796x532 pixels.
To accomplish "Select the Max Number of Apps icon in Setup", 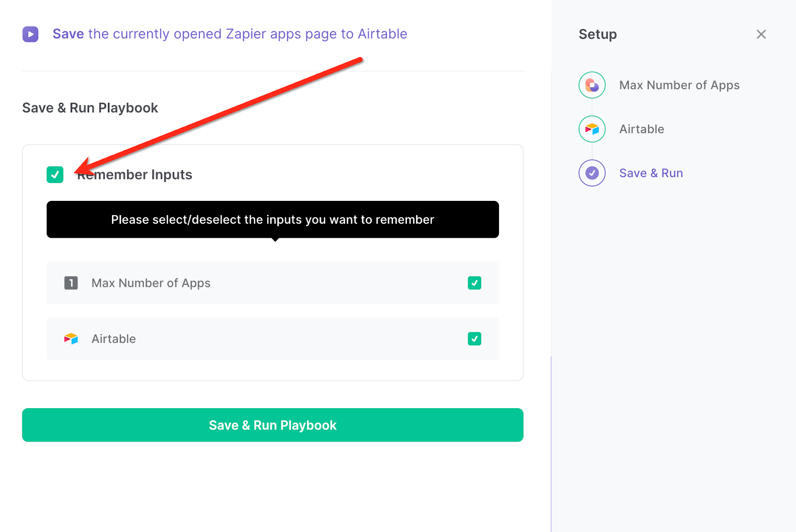I will tap(592, 85).
